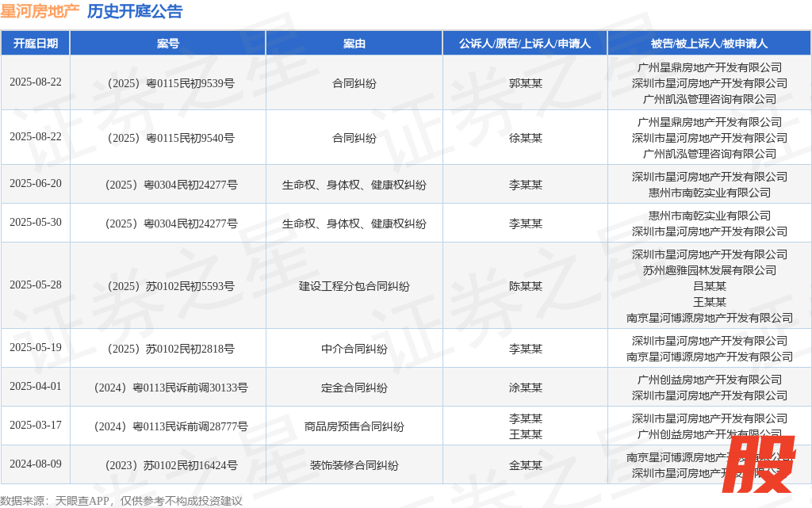Click defendant 苏州趣雅园林发展有限公司
This screenshot has height=508, width=812.
coord(709,270)
